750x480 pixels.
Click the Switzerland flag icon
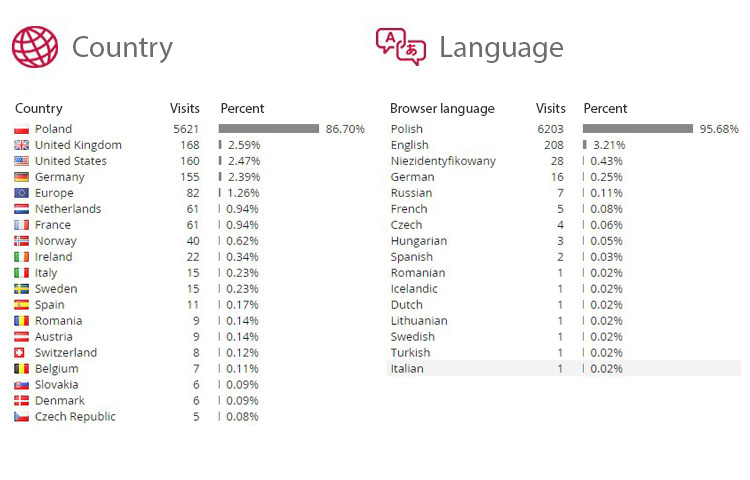coord(20,353)
